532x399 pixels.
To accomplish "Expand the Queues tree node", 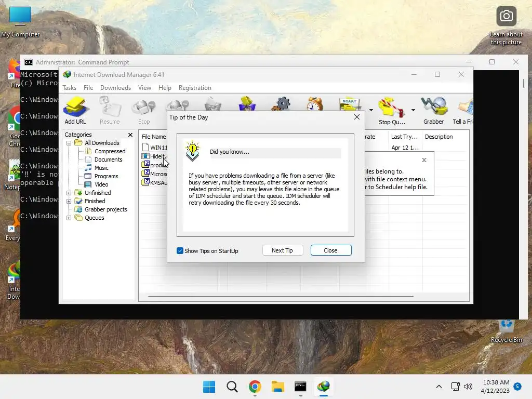I will coord(69,218).
